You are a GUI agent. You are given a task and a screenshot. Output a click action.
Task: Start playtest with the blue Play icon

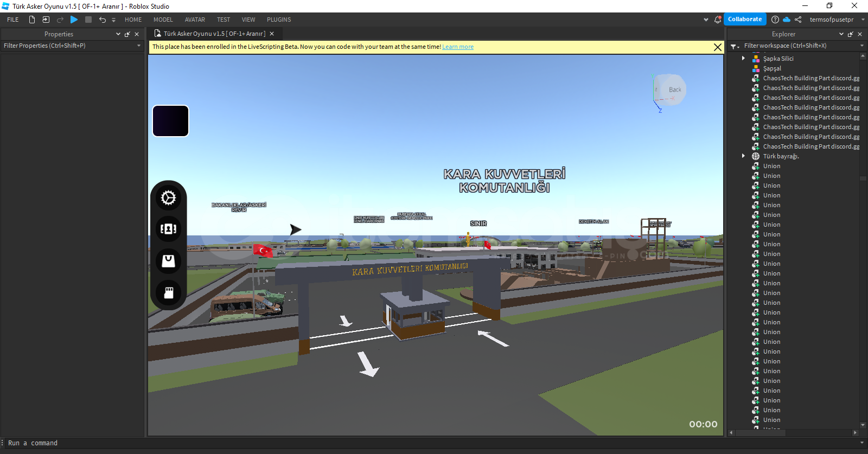[x=74, y=20]
